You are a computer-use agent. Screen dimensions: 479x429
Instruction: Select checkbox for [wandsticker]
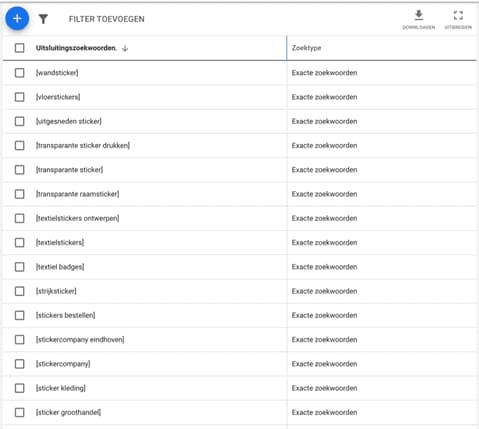(20, 73)
